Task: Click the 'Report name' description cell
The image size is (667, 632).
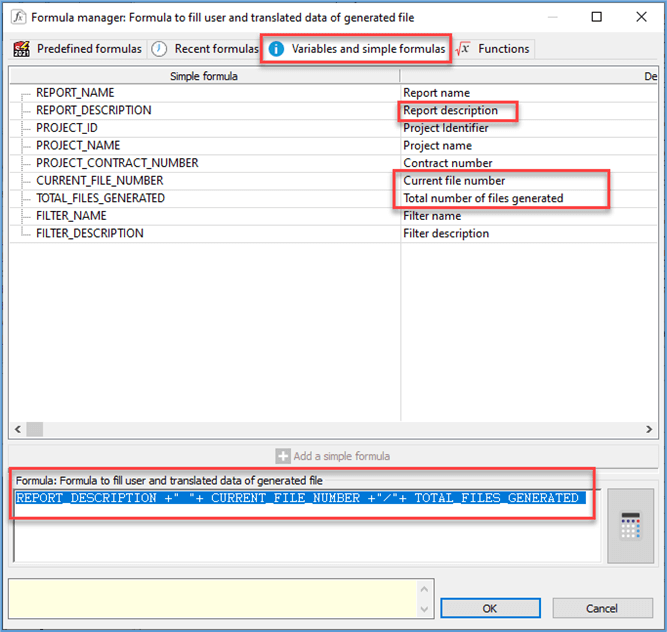Action: pos(529,93)
